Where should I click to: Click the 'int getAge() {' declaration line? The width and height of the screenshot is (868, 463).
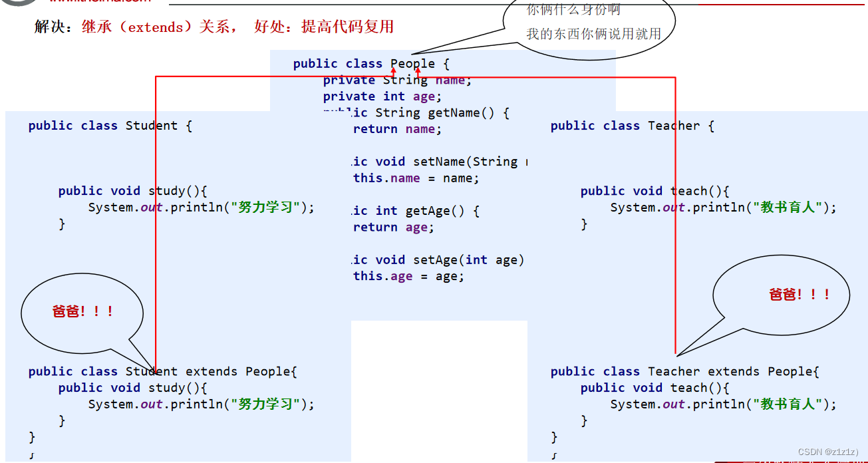coord(415,211)
